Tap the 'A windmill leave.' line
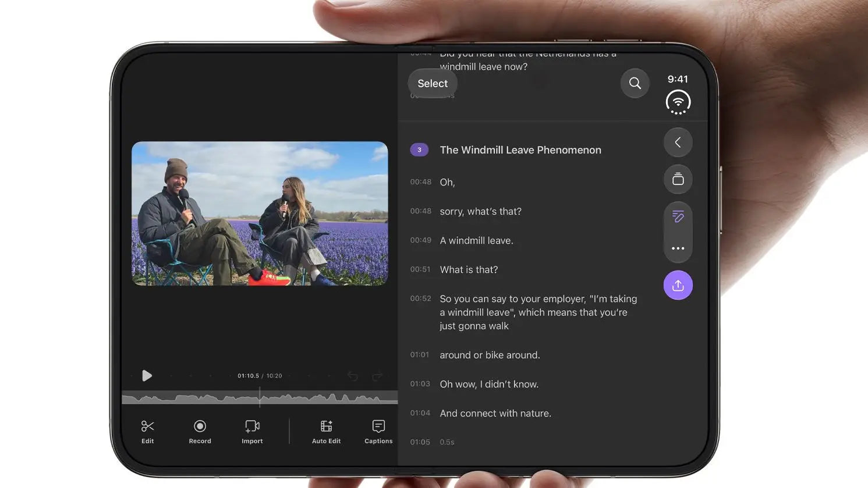Viewport: 868px width, 488px height. pyautogui.click(x=476, y=240)
